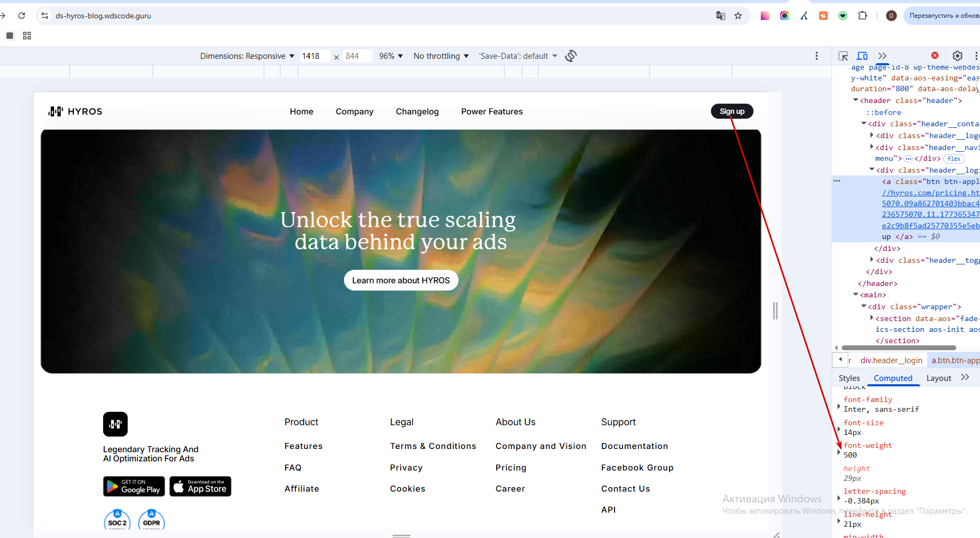
Task: Click the Sign up button
Action: pyautogui.click(x=732, y=111)
